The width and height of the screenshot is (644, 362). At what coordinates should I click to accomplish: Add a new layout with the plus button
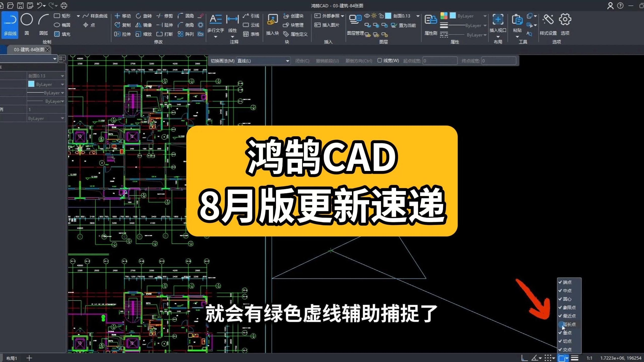click(x=29, y=358)
